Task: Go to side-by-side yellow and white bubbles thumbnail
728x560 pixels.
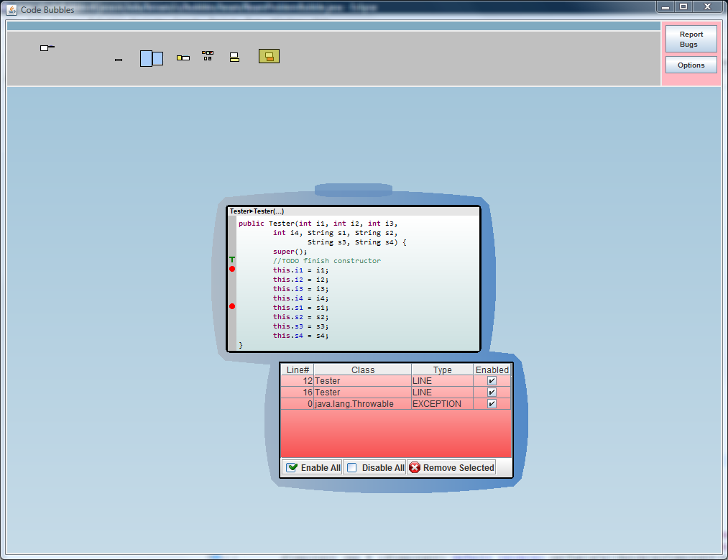Action: pyautogui.click(x=183, y=58)
